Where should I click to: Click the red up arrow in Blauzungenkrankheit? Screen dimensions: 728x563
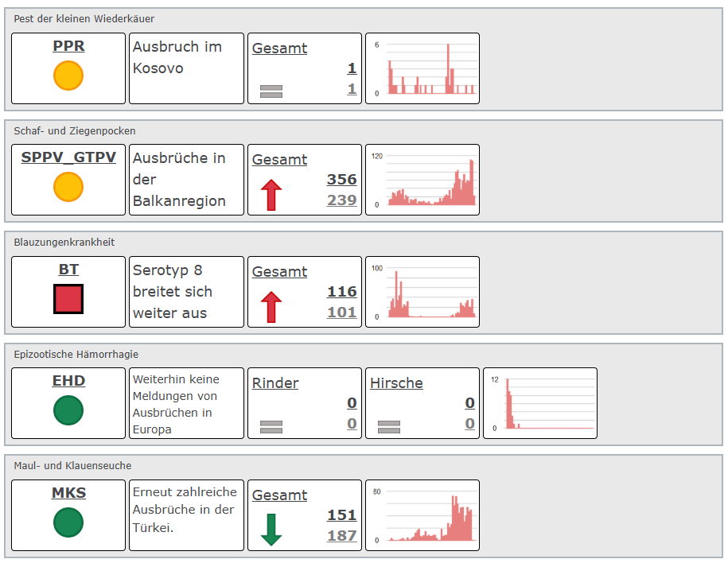tap(271, 307)
